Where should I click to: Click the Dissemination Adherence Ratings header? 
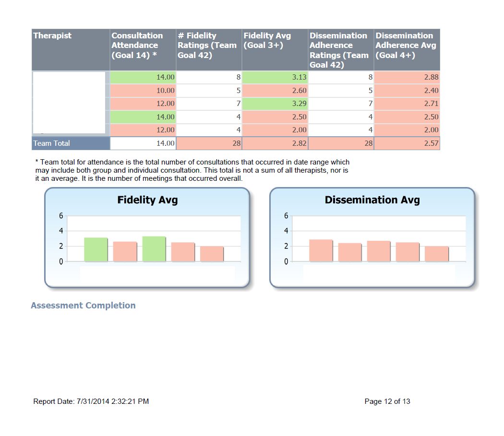[x=341, y=49]
